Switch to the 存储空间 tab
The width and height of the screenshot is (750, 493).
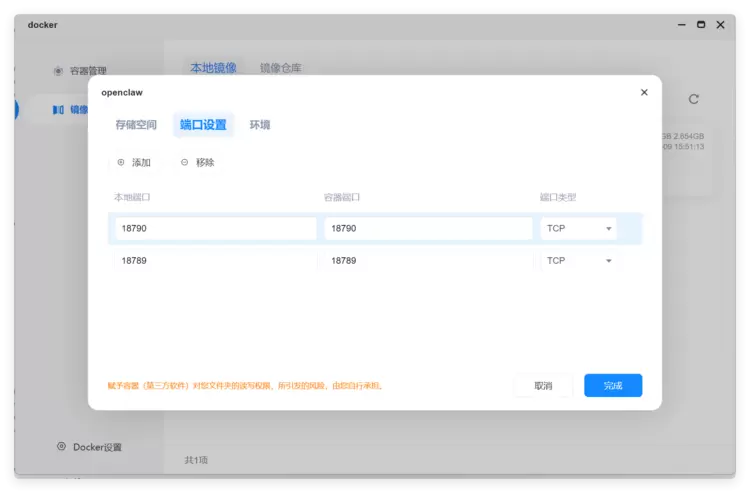[136, 125]
